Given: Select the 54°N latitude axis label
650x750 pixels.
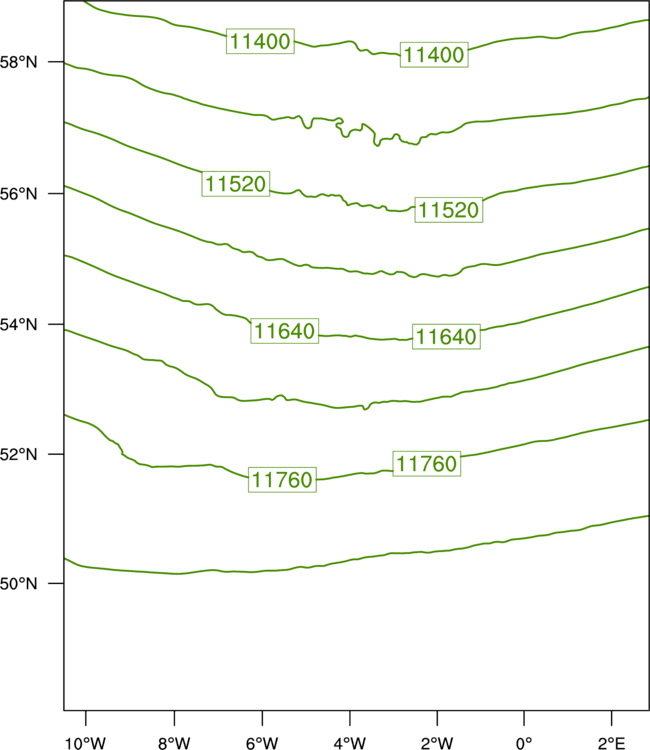Looking at the screenshot, I should (x=18, y=324).
